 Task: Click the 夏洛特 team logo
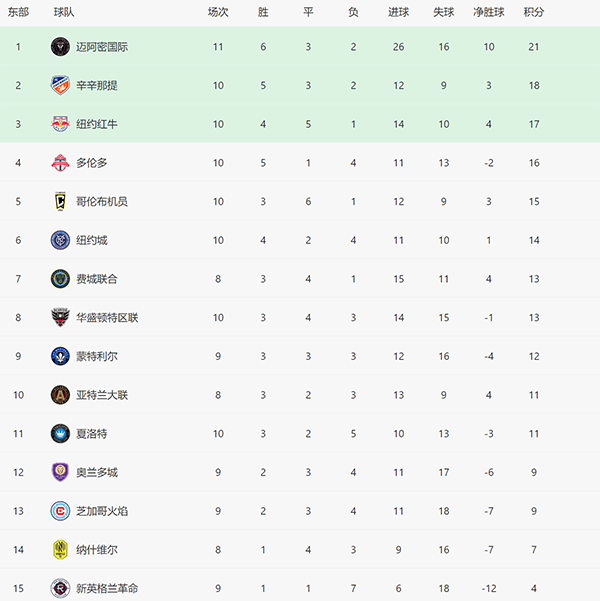click(x=60, y=434)
